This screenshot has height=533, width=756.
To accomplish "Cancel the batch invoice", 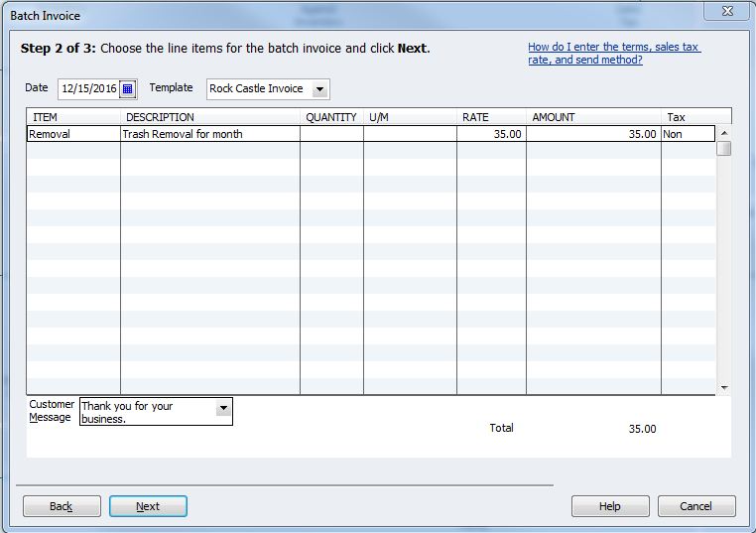I will [x=696, y=506].
